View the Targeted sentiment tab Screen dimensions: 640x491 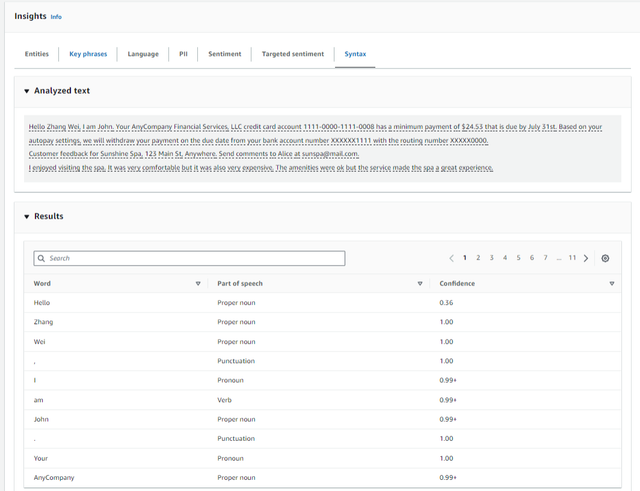click(292, 54)
